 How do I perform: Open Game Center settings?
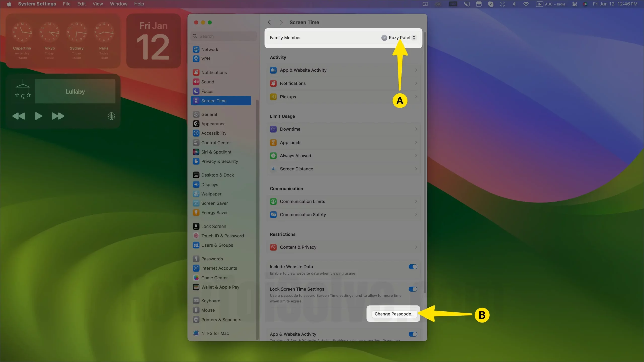tap(214, 278)
